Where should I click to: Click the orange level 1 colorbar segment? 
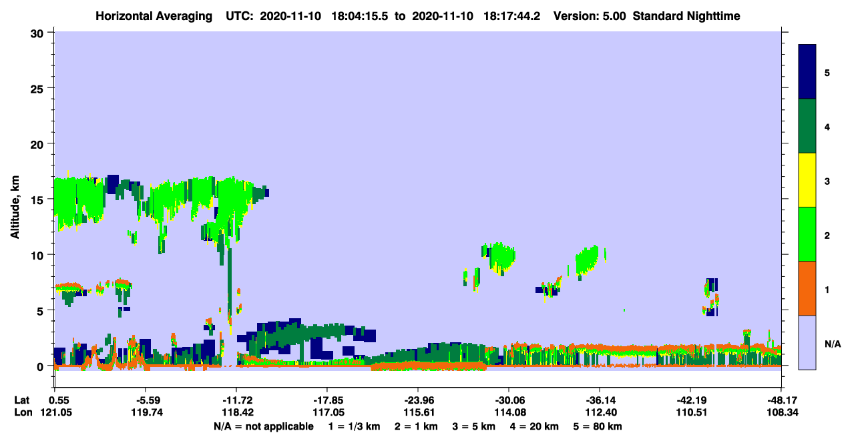(x=807, y=288)
